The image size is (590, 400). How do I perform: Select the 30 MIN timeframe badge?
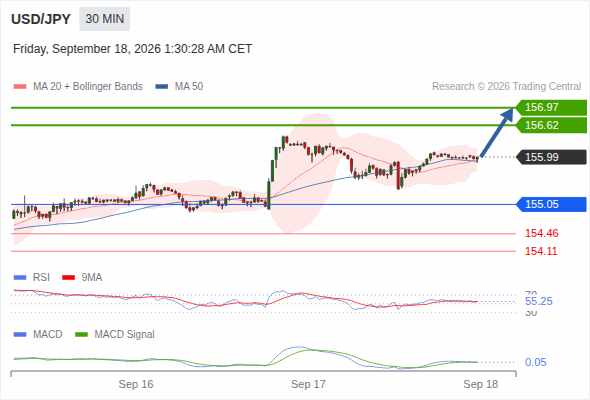tap(105, 19)
